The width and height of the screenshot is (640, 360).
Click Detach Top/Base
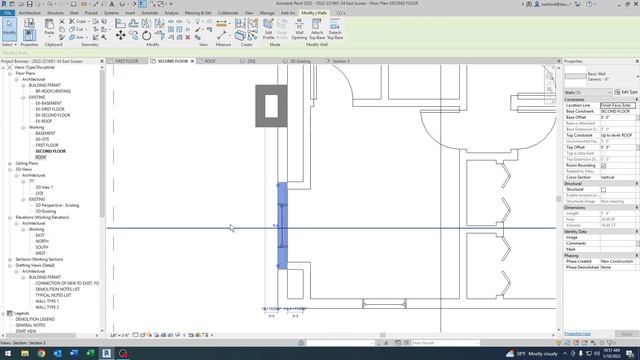point(335,29)
